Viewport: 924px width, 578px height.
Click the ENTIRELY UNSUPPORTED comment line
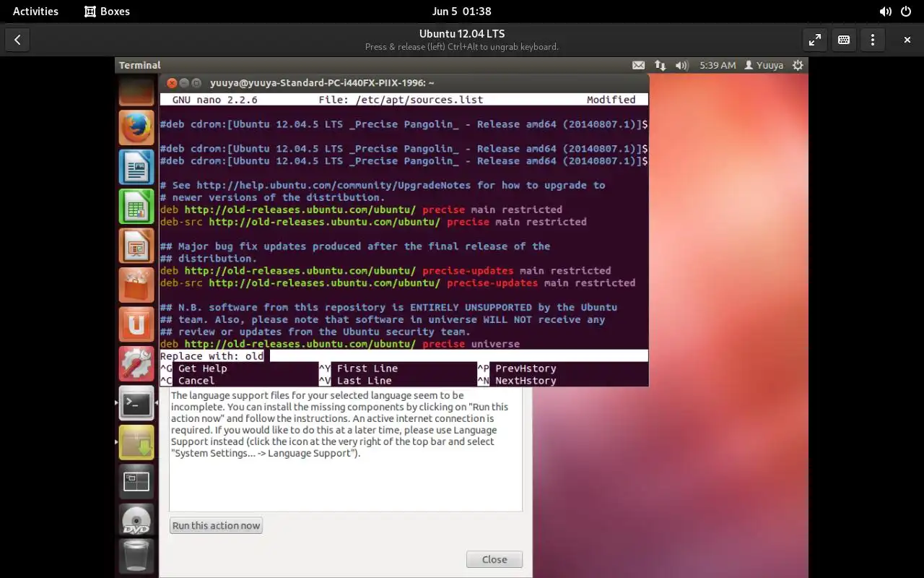click(388, 307)
